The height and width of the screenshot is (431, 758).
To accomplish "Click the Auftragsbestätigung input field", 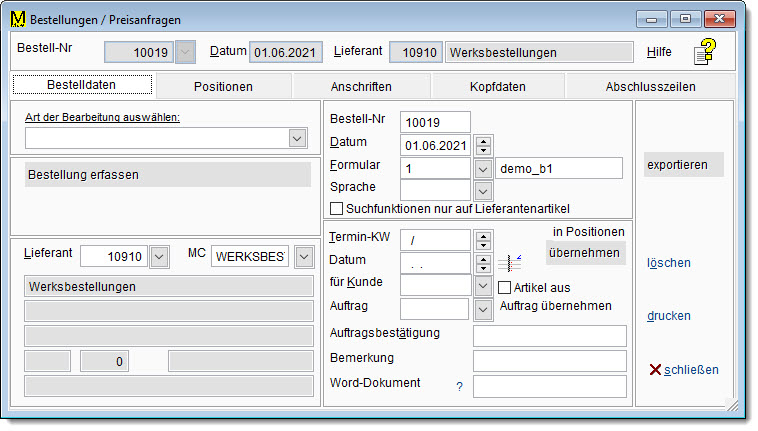I will point(549,335).
